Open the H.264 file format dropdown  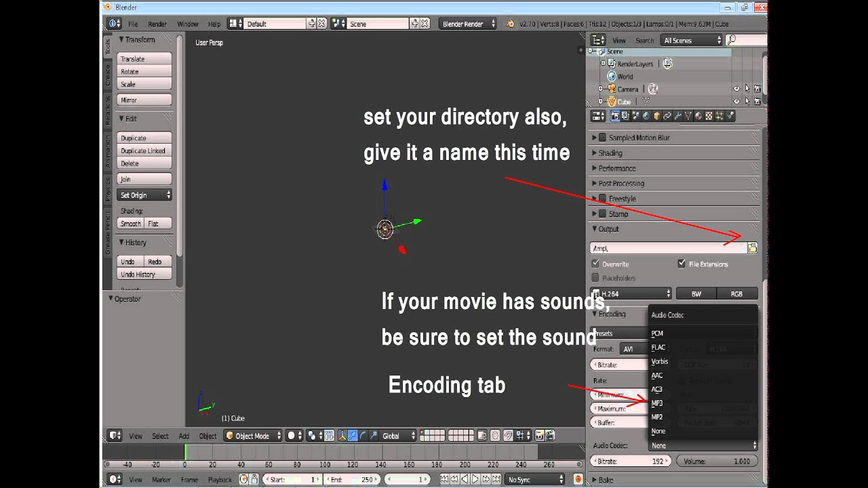point(631,293)
